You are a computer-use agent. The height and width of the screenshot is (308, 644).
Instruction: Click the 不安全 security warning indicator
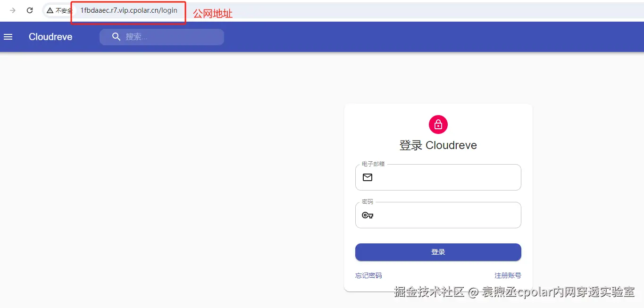(59, 10)
